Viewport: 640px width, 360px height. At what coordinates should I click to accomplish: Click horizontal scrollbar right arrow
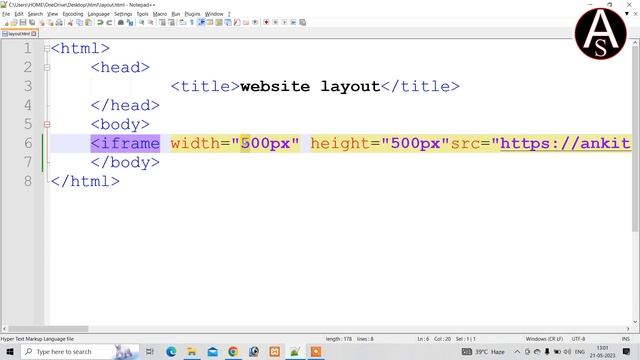coord(628,329)
